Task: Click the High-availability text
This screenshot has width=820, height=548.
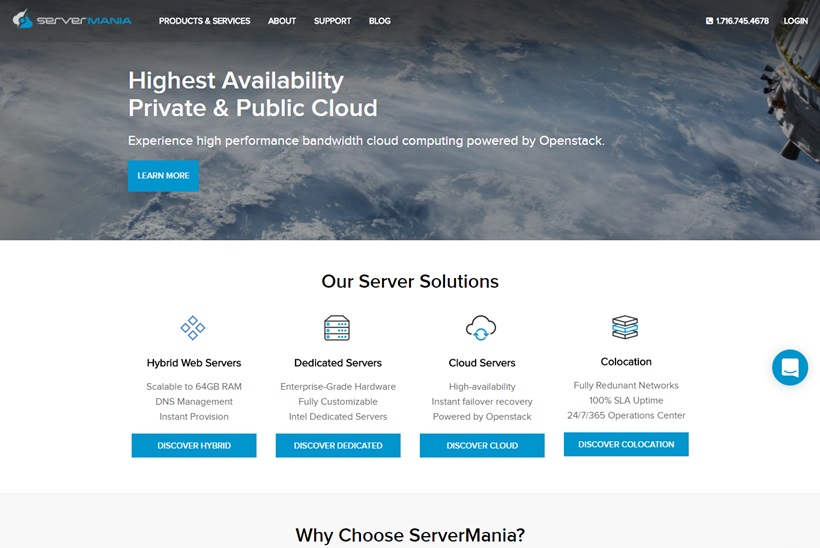Action: tap(482, 386)
